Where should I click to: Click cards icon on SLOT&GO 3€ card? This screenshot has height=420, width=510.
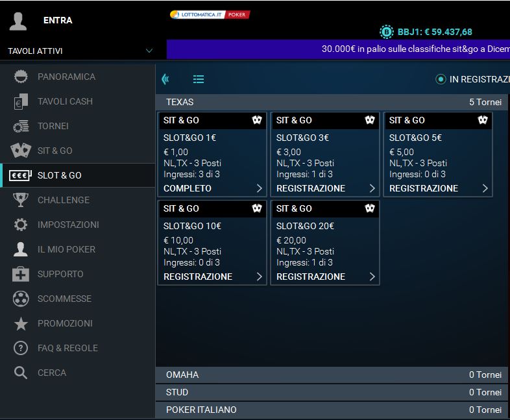click(x=370, y=119)
